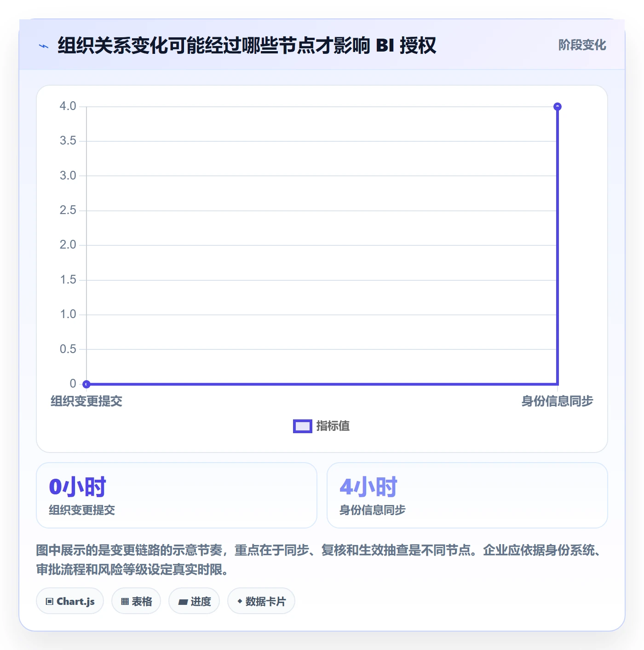Click the description paragraph below the cards

click(x=320, y=560)
